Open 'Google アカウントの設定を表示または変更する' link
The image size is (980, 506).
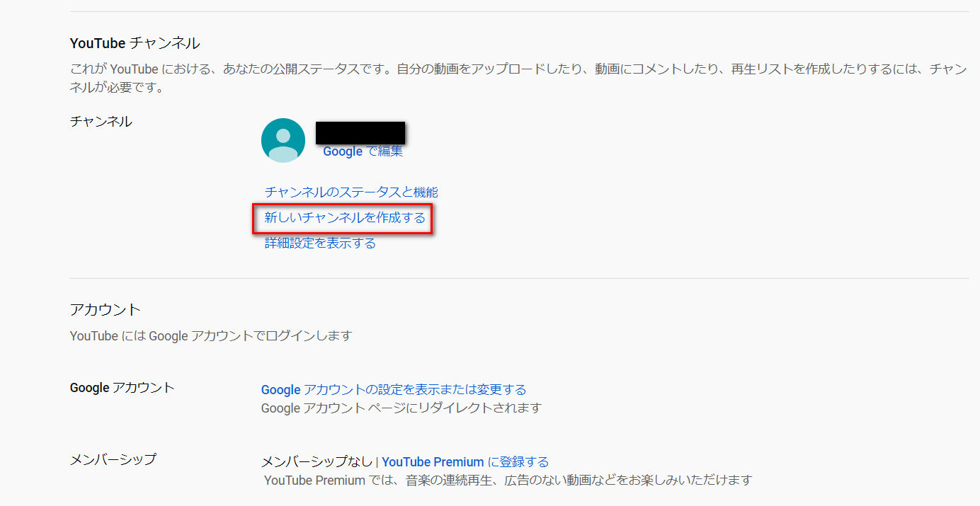coord(394,390)
